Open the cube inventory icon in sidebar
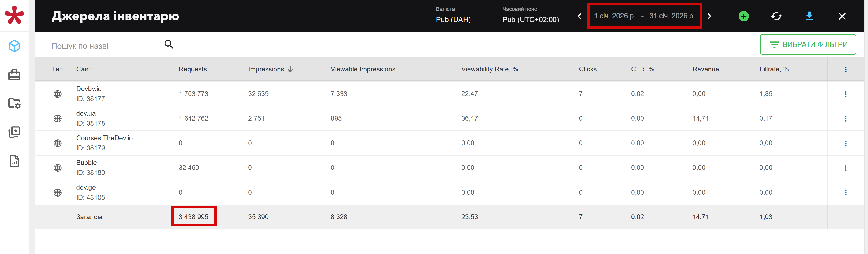Image resolution: width=868 pixels, height=254 pixels. point(14,46)
